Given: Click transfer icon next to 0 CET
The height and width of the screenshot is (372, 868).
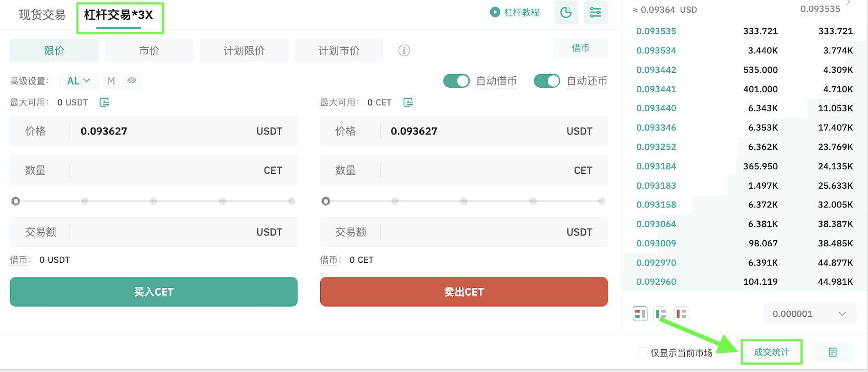Looking at the screenshot, I should pos(408,102).
